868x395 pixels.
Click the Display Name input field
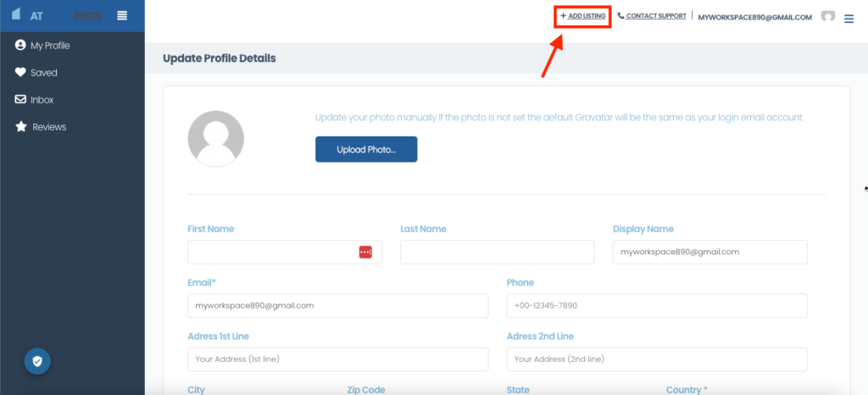coord(709,252)
